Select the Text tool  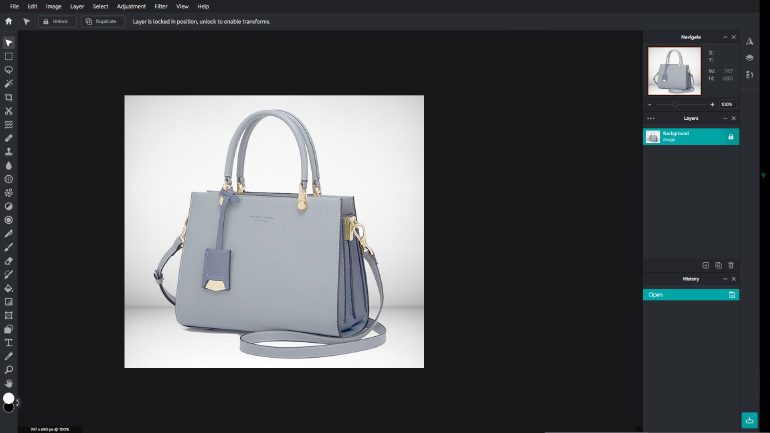9,342
